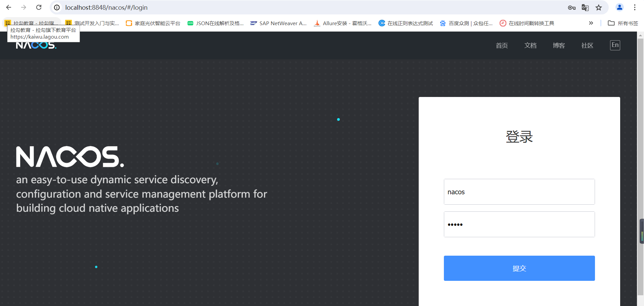The width and height of the screenshot is (644, 306).
Task: Focus the password field
Action: click(519, 224)
